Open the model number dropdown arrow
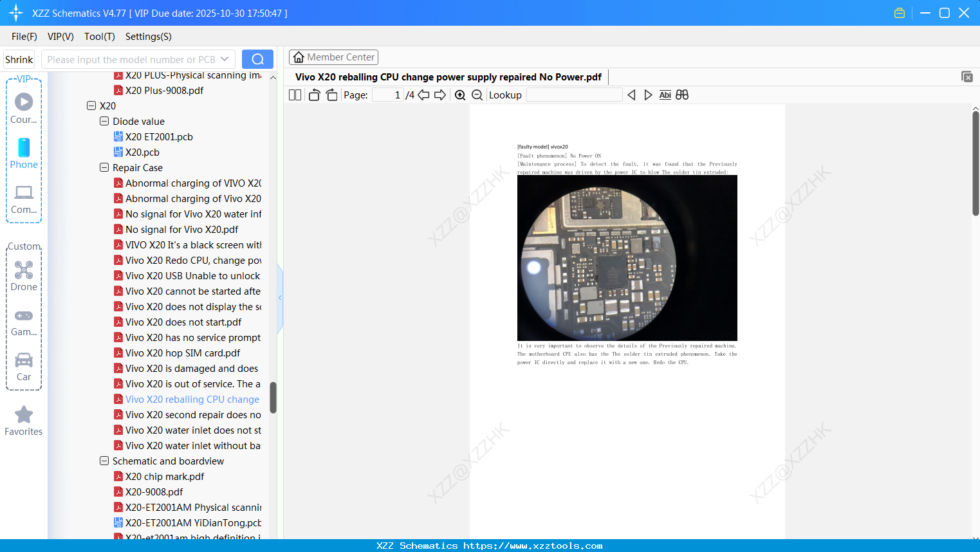The height and width of the screenshot is (552, 980). coord(225,59)
